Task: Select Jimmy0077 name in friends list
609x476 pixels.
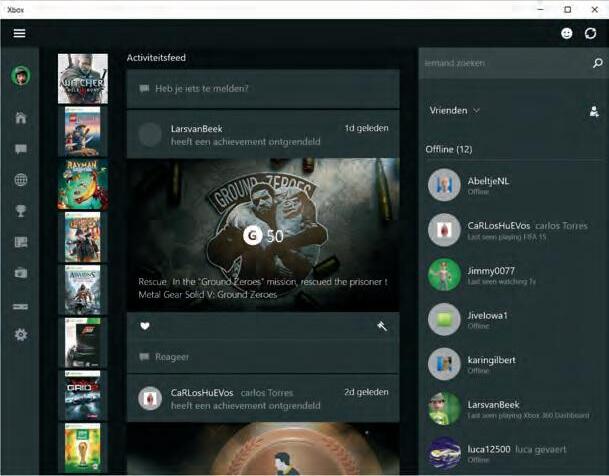Action: (x=491, y=271)
